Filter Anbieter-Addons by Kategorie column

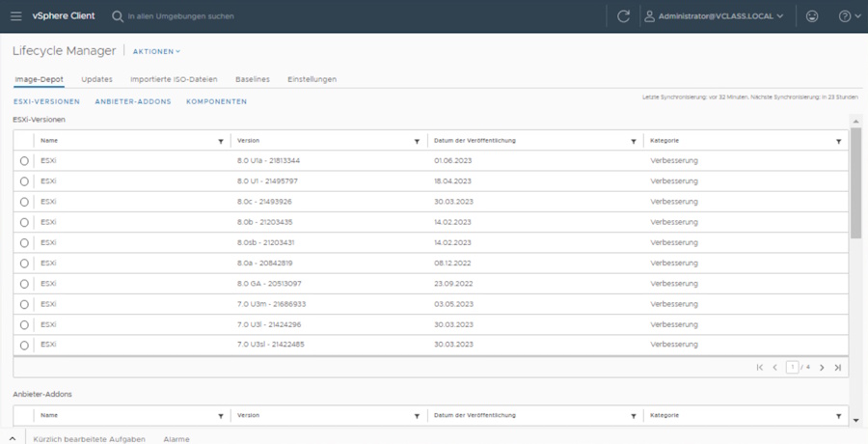(839, 416)
